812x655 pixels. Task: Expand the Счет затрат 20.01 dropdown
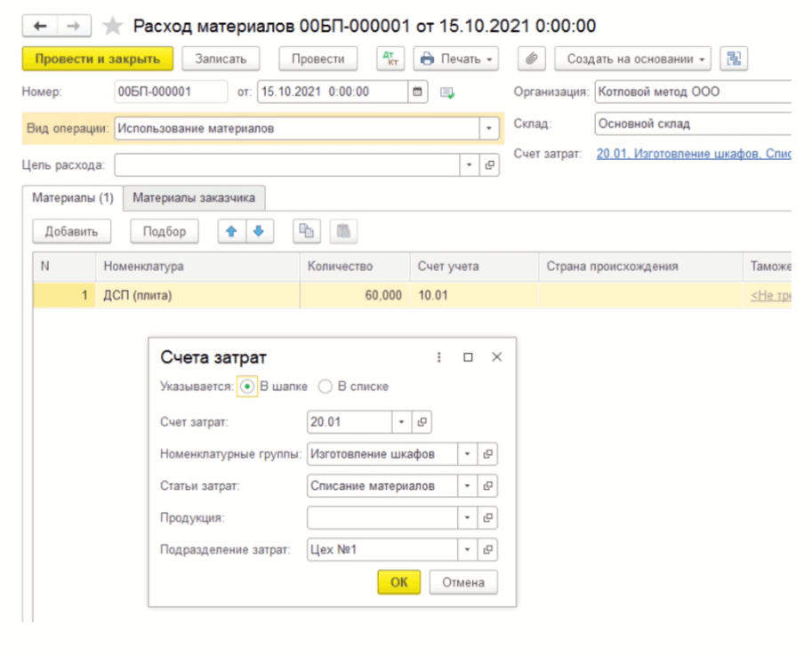click(401, 422)
